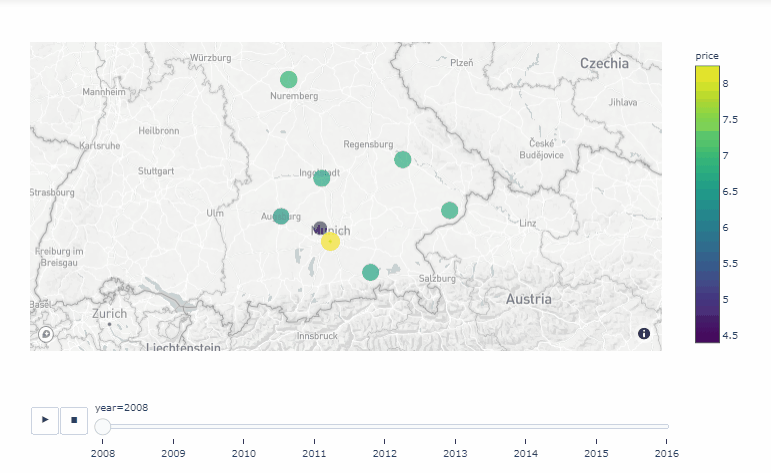Click the Freiburg im Breisgau label
Screen dimensions: 771x473
(x=59, y=257)
